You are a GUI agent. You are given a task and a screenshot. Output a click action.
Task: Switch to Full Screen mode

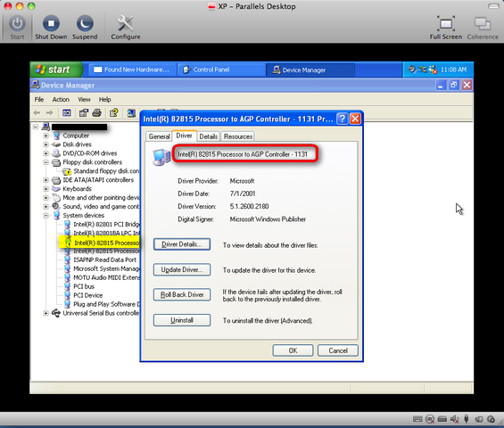(x=446, y=28)
